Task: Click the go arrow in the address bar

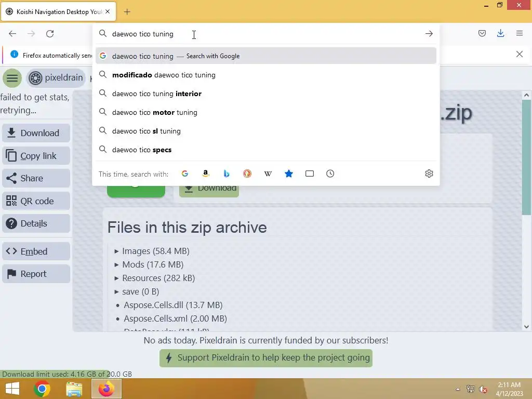Action: 429,34
